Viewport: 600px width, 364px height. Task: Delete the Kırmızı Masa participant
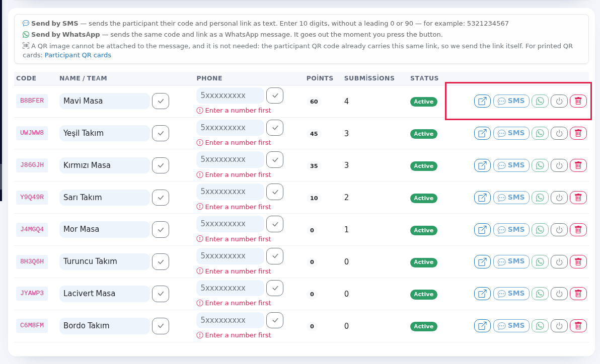578,165
